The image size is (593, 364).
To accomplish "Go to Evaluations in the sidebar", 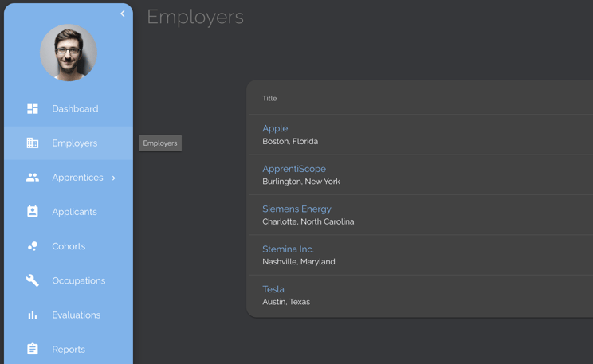I will coord(69,315).
